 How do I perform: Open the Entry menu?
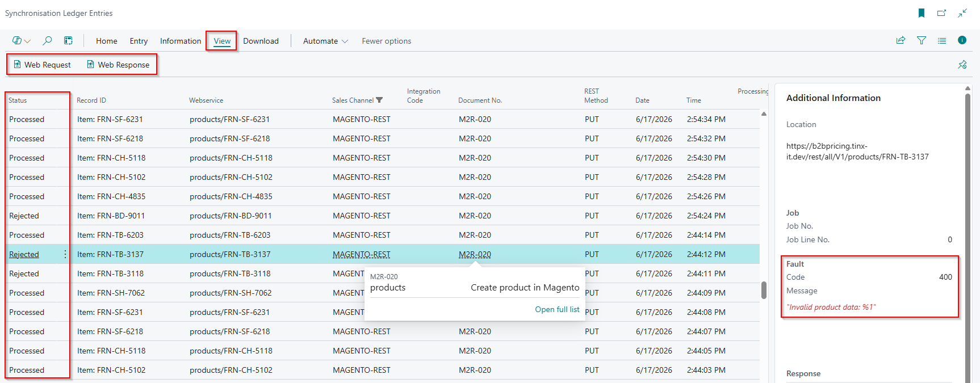pyautogui.click(x=139, y=41)
